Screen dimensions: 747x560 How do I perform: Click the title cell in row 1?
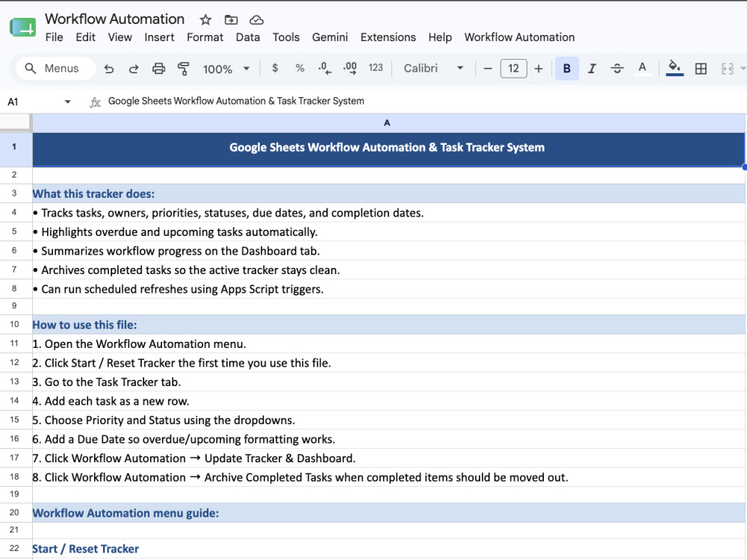387,148
